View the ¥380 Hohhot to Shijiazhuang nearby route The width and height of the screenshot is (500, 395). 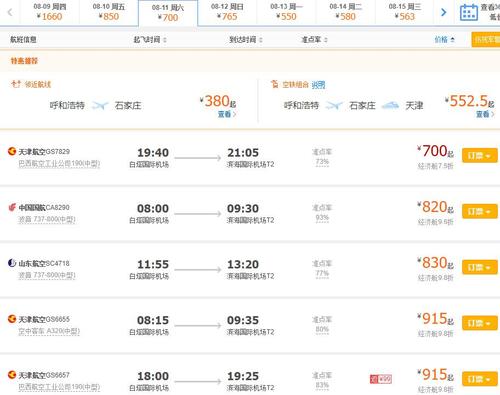(227, 114)
